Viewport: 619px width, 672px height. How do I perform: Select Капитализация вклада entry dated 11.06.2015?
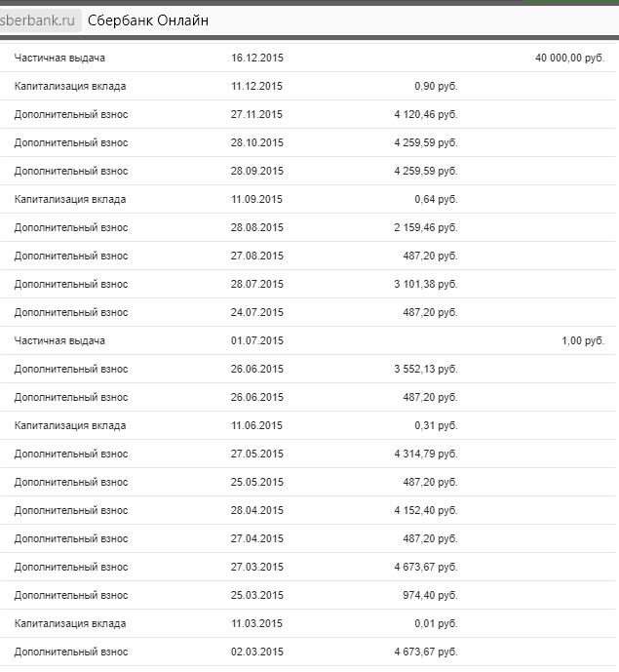pyautogui.click(x=70, y=426)
